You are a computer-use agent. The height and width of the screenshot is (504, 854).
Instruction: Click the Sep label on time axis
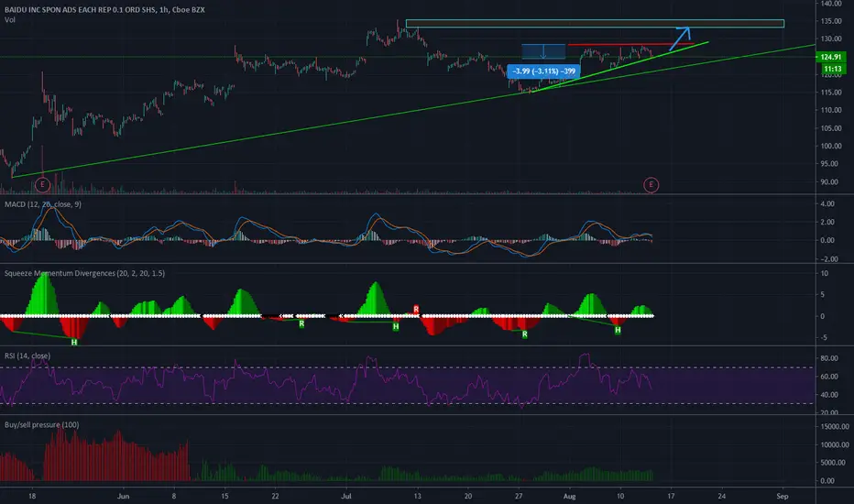pyautogui.click(x=783, y=496)
